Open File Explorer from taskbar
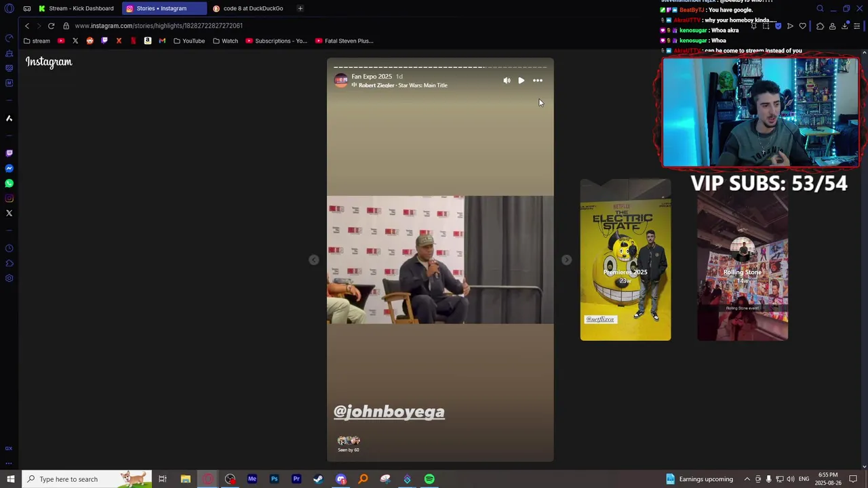Screen dimensions: 868x488 185,479
